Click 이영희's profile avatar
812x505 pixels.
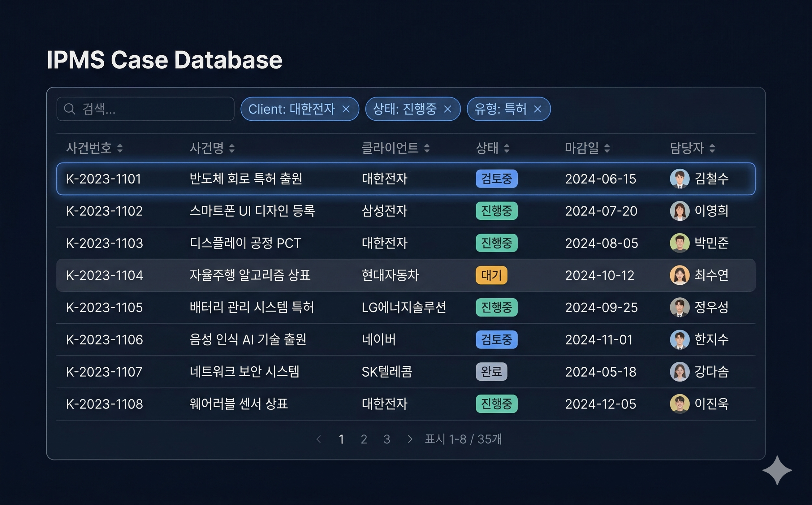pyautogui.click(x=680, y=211)
